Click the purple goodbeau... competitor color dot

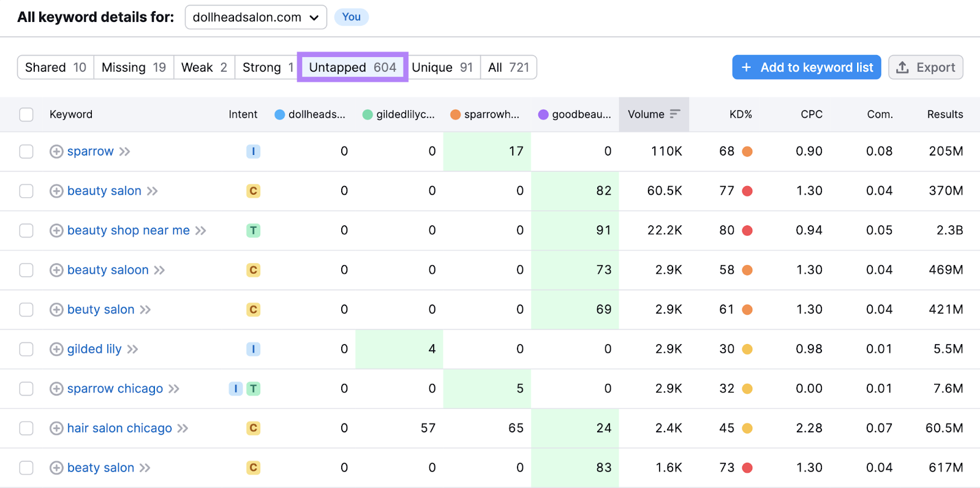pos(543,114)
